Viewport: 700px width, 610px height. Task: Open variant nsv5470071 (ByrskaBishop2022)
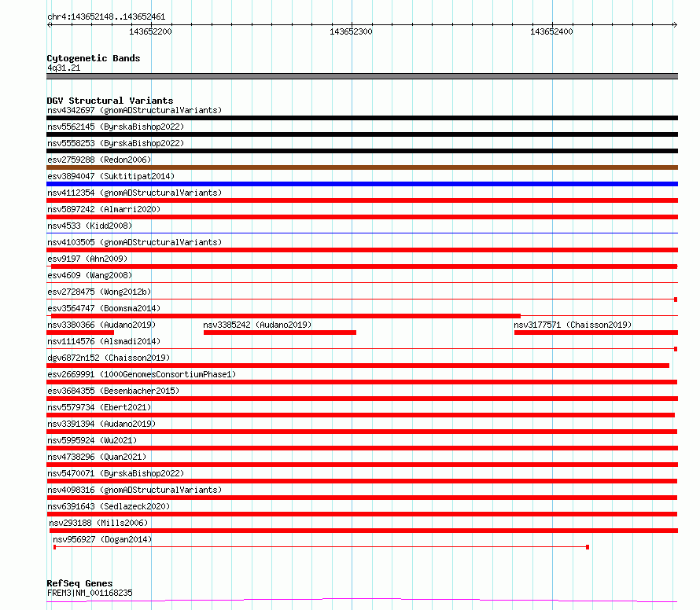pos(116,473)
